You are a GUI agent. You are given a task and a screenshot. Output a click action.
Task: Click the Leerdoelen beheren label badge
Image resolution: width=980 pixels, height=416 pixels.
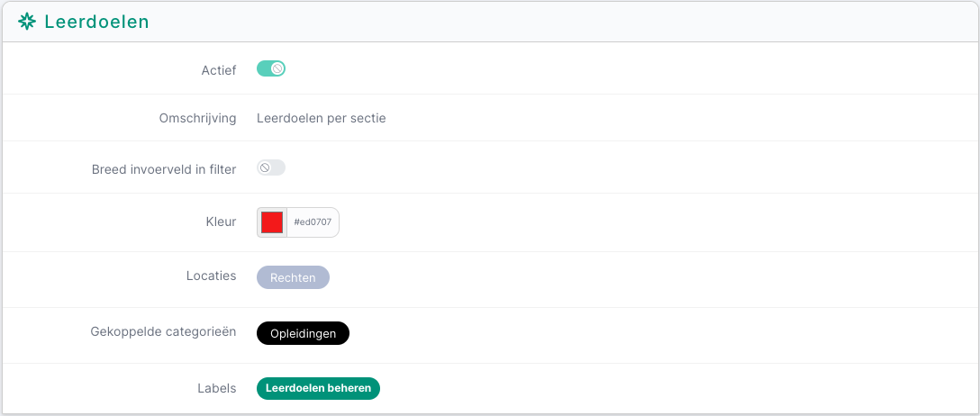coord(318,388)
